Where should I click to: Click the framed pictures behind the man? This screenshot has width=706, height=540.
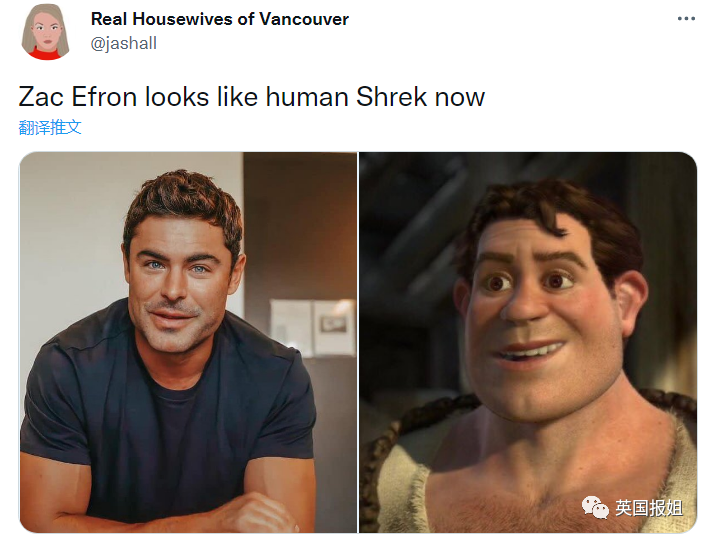pyautogui.click(x=312, y=326)
